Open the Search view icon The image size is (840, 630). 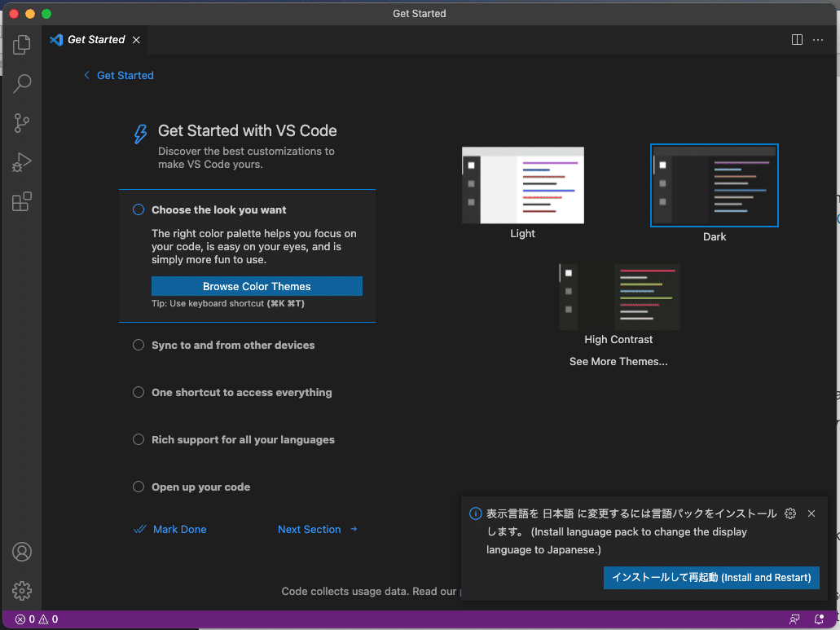(x=22, y=83)
